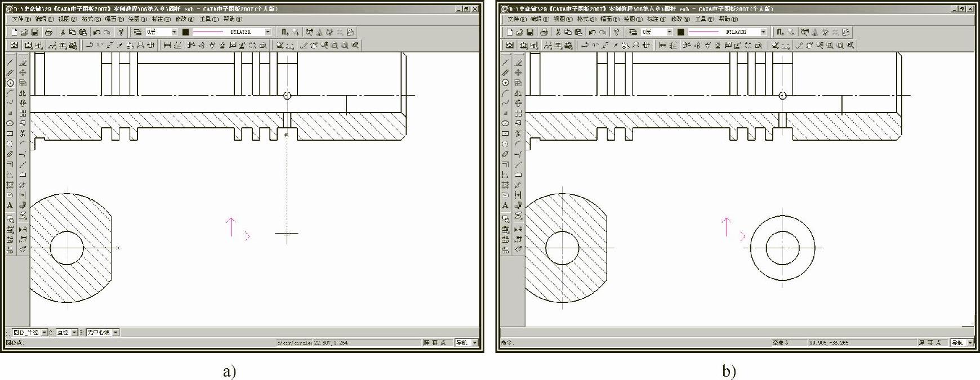This screenshot has width=980, height=380.
Task: Select Rectangle tool in left window a) palette
Action: [10, 133]
